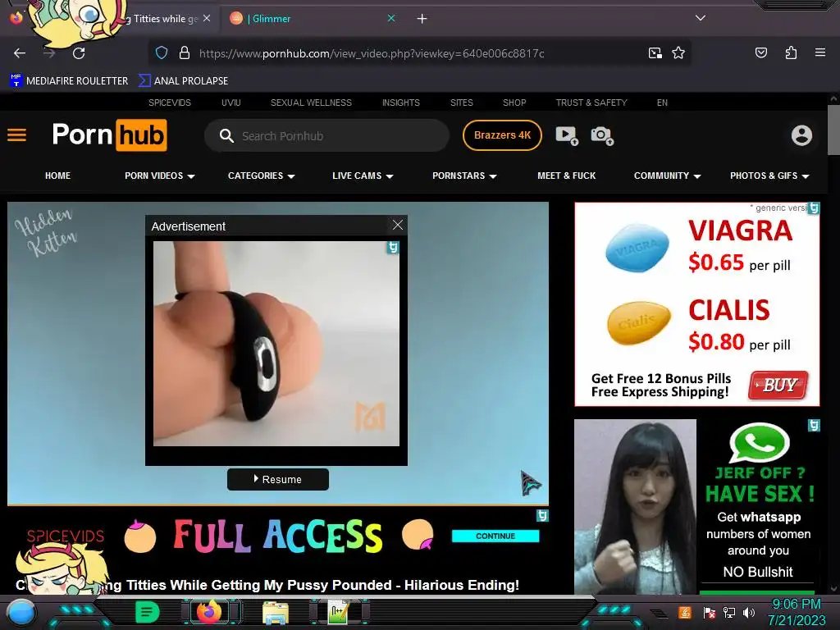Go back using the browser back arrow

[20, 53]
